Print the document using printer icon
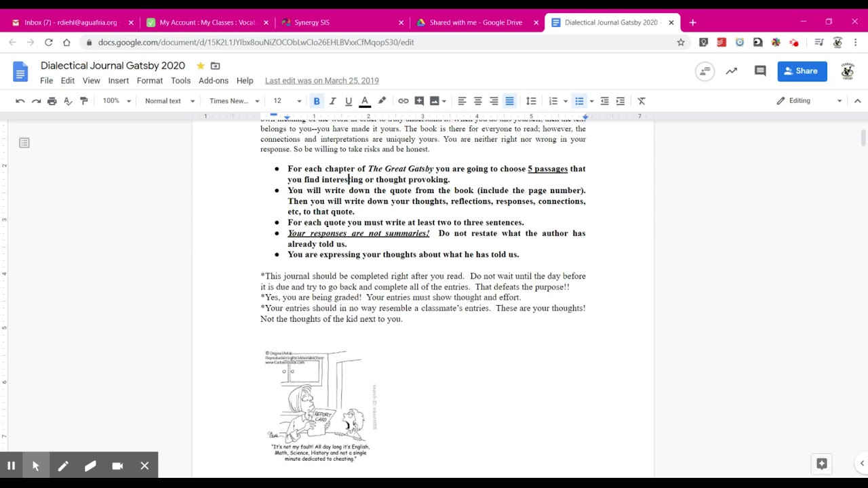868x488 pixels. click(x=52, y=101)
